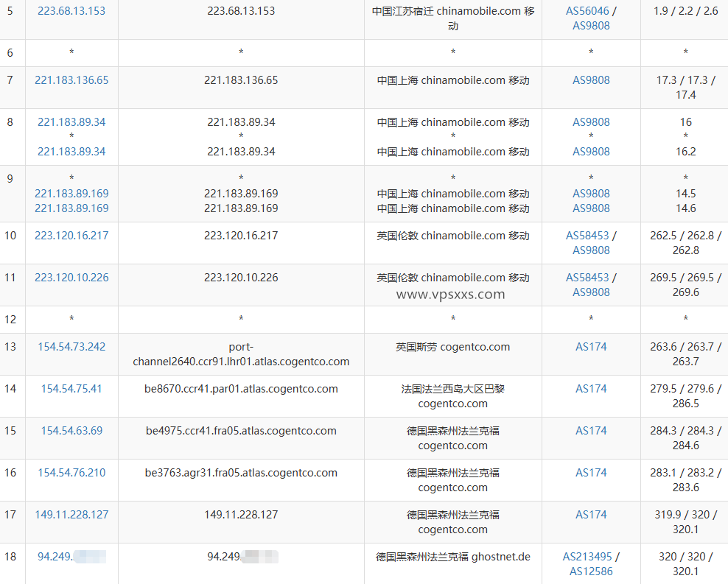Select location 德国黑森州法兰克福 ghostnet.de
Image resolution: width=728 pixels, height=584 pixels.
point(452,557)
